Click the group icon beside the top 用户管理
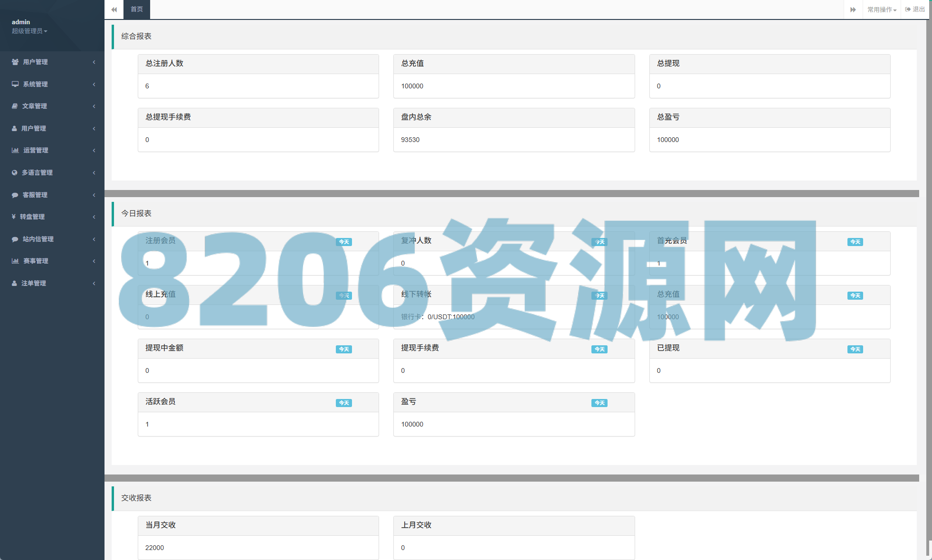 [15, 62]
